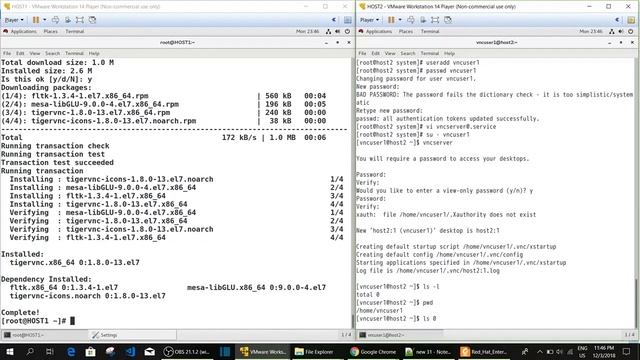This screenshot has height=360, width=640.
Task: Open Terminal menu in root@HOST1 terminal menubar
Action: point(74,53)
